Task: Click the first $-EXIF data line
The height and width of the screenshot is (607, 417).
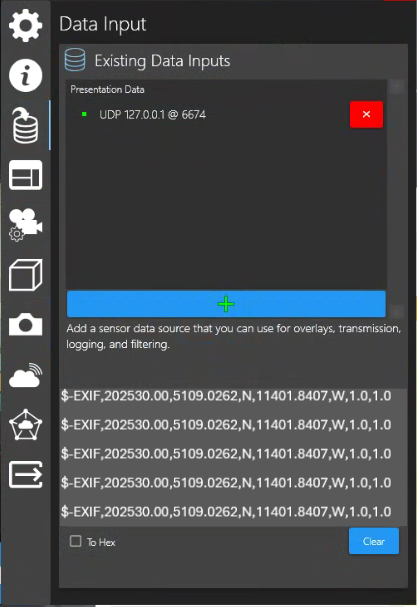Action: pos(226,396)
